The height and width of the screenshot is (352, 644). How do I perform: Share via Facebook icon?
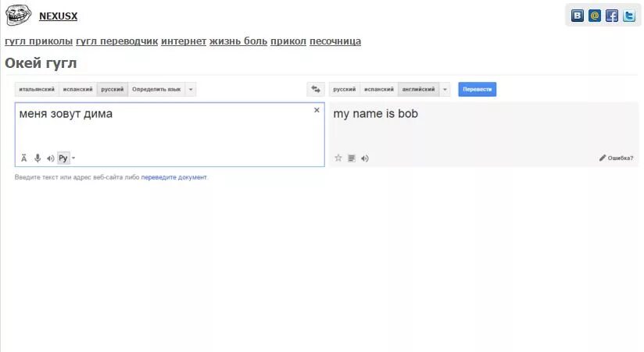(x=612, y=16)
